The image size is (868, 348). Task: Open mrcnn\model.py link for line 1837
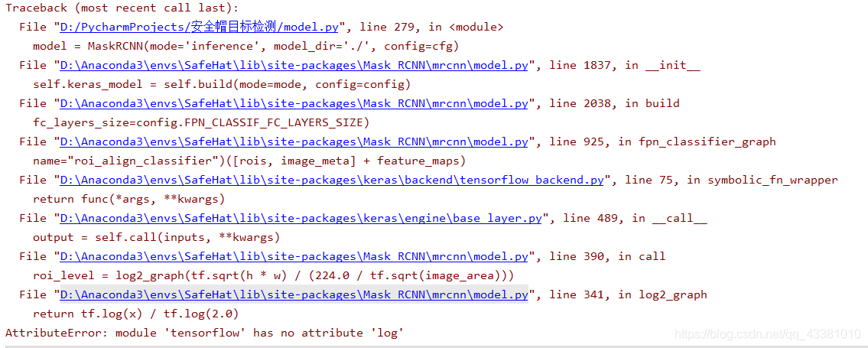[294, 65]
